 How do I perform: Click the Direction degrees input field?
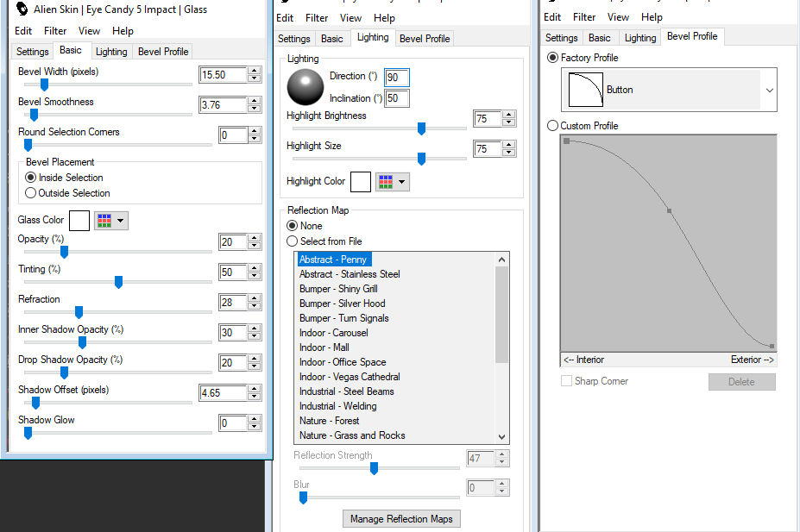click(396, 78)
